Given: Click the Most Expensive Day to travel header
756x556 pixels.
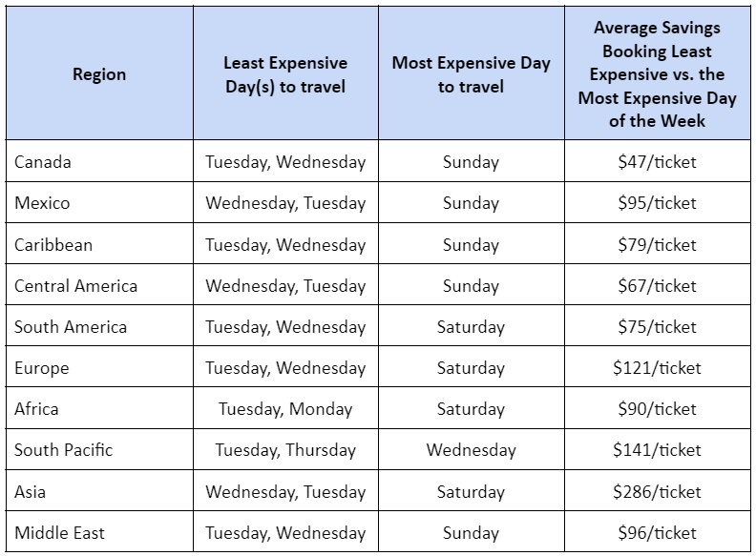Looking at the screenshot, I should [471, 74].
